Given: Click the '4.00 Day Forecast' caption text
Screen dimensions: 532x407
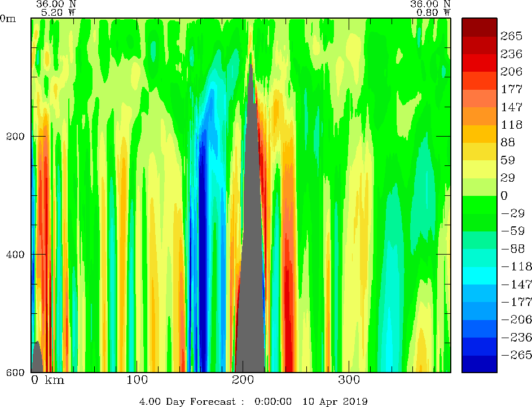Looking at the screenshot, I should [187, 401].
